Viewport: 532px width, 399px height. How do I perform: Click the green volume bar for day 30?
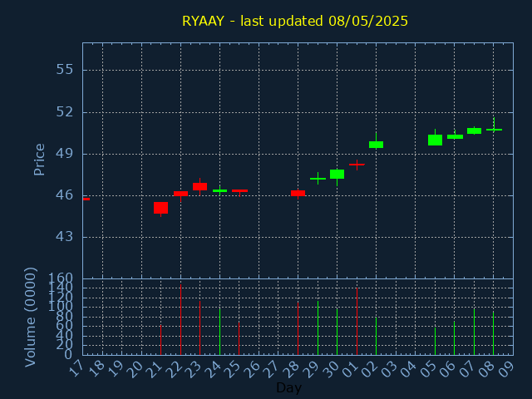[337, 331]
